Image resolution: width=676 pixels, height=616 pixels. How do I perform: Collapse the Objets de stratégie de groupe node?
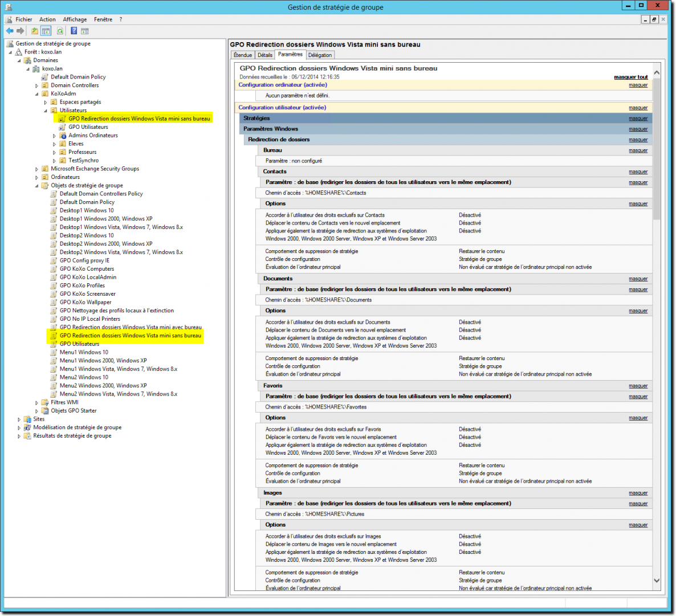point(36,186)
